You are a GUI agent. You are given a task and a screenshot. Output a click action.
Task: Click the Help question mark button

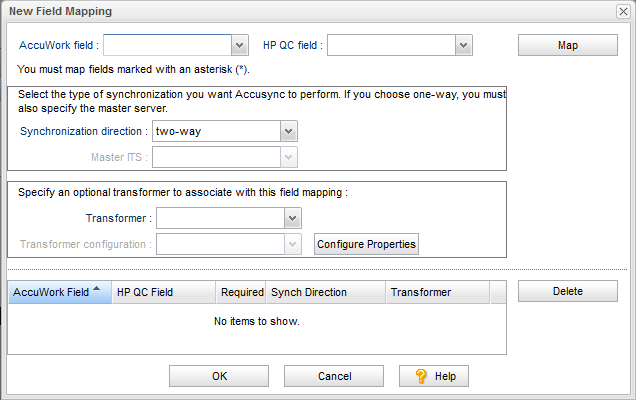[434, 376]
